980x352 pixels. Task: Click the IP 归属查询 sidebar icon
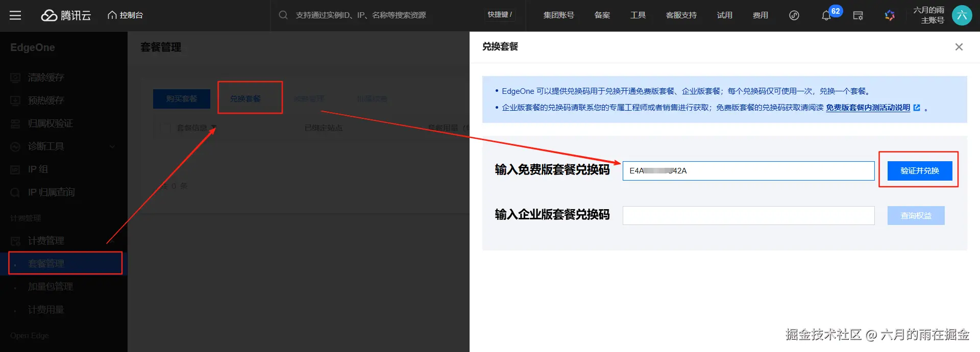[15, 192]
